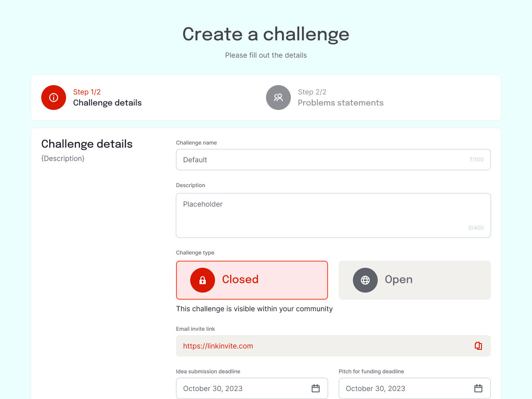Screen dimensions: 532x399
Task: Open the calendar icon for Idea submission deadline
Action: click(x=316, y=388)
